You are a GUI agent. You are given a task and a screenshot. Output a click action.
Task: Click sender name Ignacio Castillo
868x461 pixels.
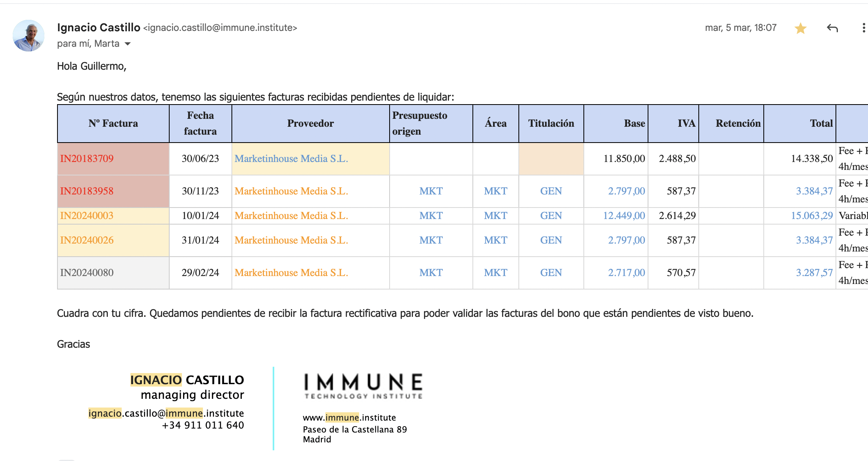coord(99,27)
